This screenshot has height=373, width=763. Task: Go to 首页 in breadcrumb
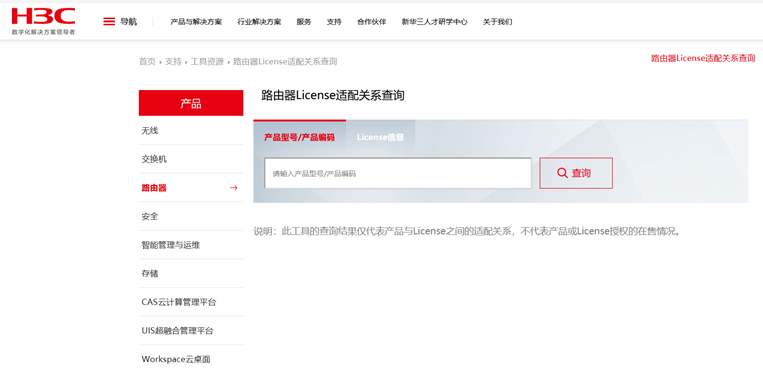point(147,62)
